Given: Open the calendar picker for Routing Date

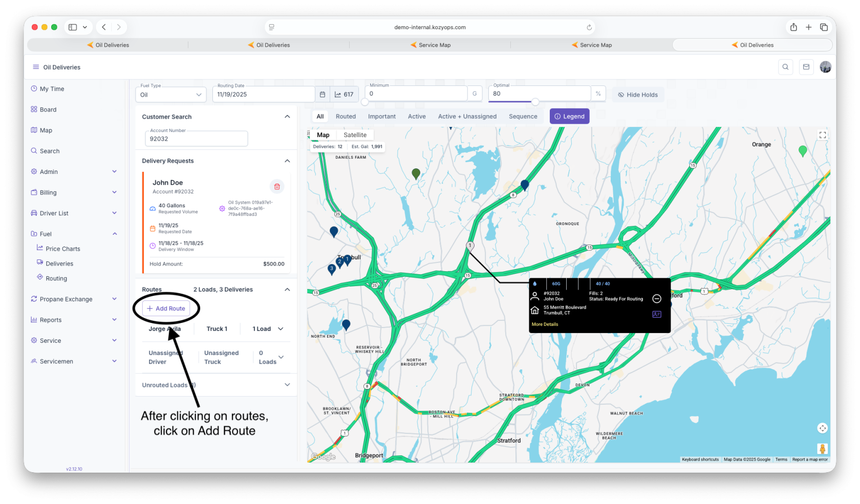Looking at the screenshot, I should [x=322, y=95].
